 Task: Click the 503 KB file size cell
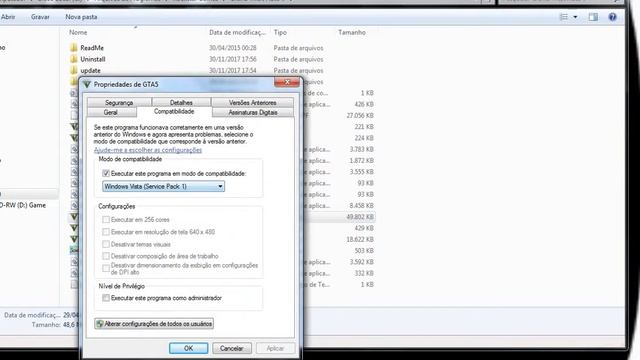[x=364, y=251]
